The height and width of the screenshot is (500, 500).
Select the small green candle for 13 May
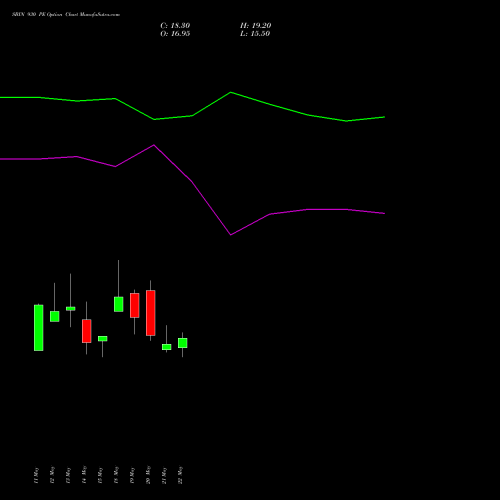click(71, 309)
